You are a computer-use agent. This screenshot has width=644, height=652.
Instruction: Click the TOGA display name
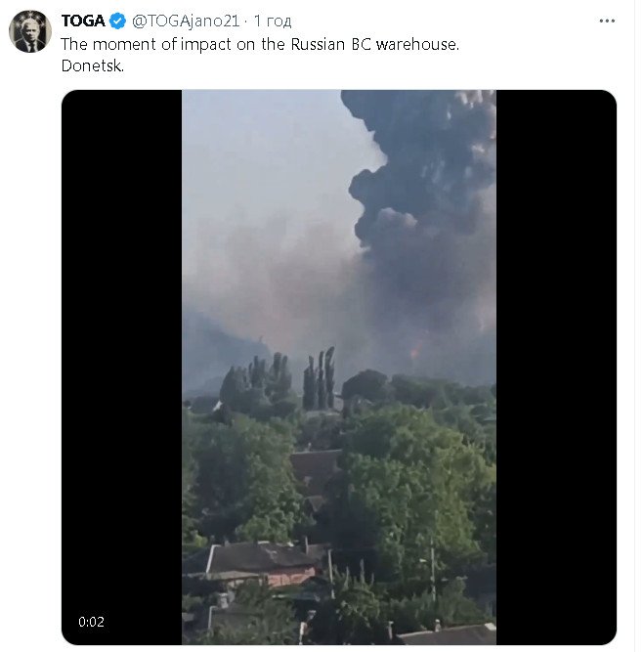pyautogui.click(x=83, y=21)
